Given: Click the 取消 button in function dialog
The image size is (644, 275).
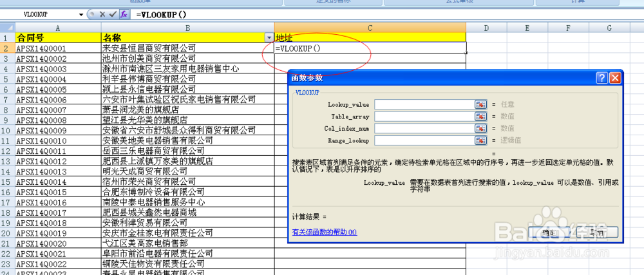Looking at the screenshot, I should click(598, 232).
